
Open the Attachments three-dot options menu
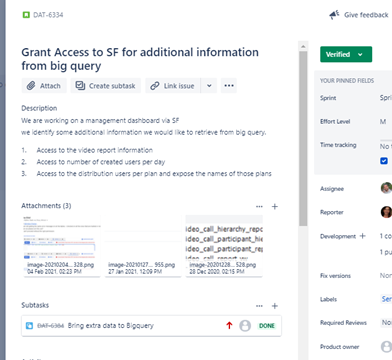click(259, 207)
